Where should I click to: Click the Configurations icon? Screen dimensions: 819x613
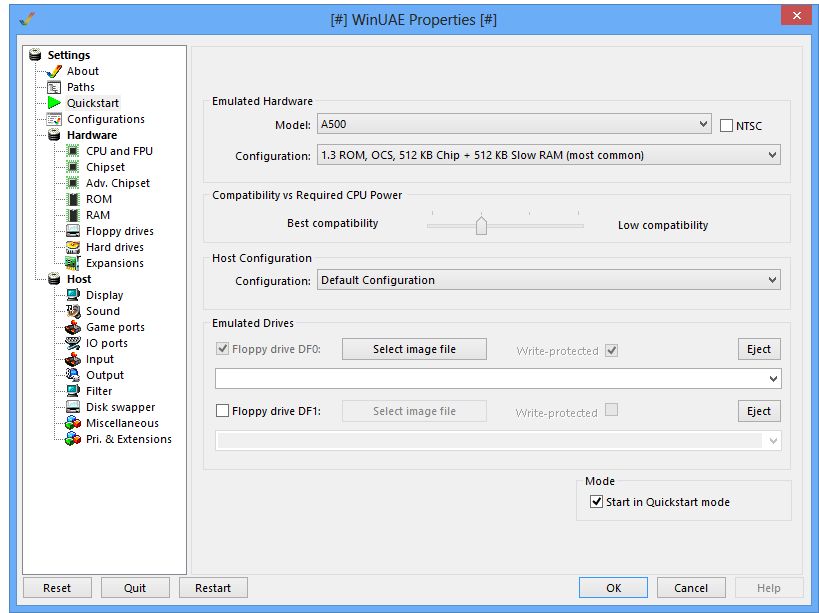click(54, 119)
